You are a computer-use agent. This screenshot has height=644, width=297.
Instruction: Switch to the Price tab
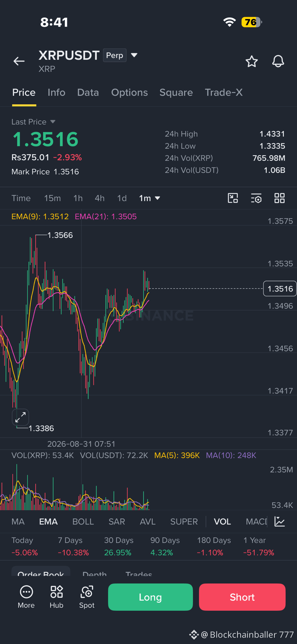coord(24,93)
